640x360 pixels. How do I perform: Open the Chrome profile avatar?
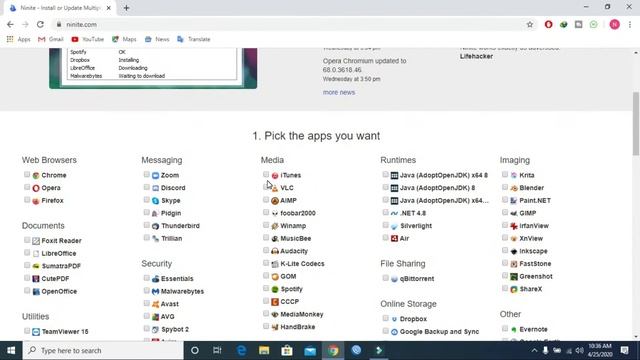pos(615,24)
